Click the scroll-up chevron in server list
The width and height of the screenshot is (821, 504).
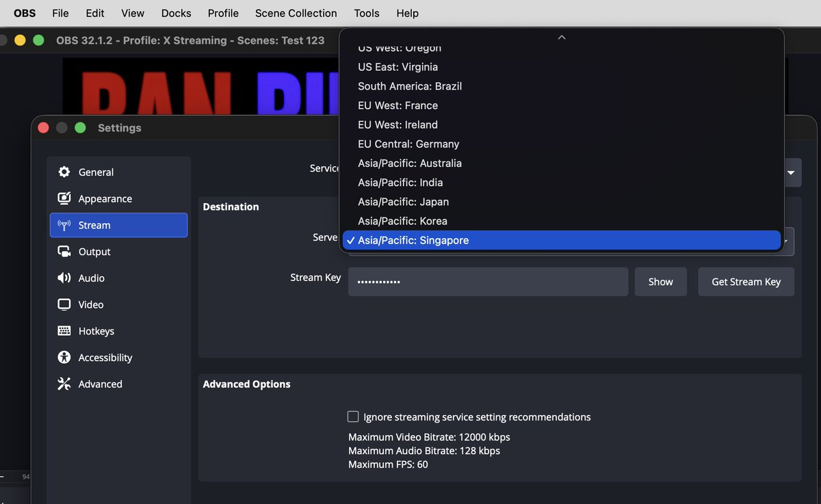[x=562, y=37]
